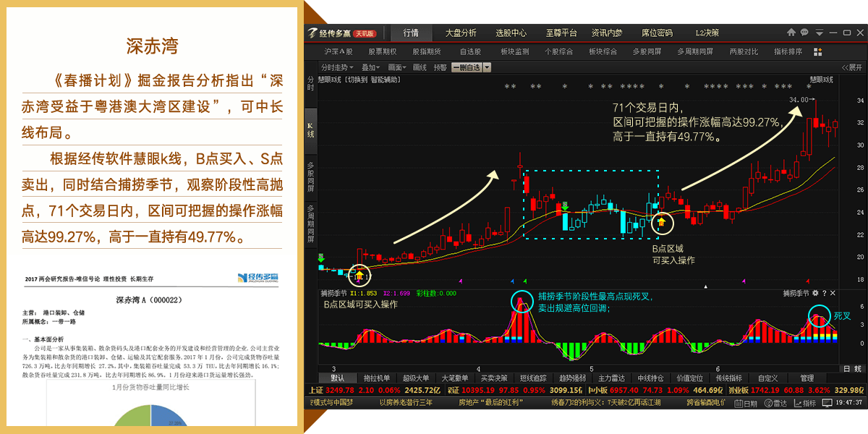Screen dimensions: 868x434
Task: Click the 上证 index value 3249.78
Action: (341, 390)
